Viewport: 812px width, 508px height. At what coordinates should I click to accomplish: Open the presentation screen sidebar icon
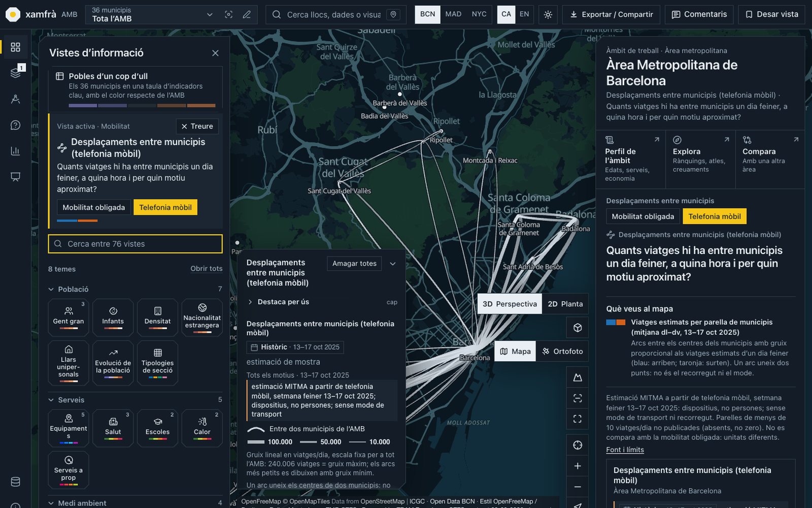click(x=15, y=177)
